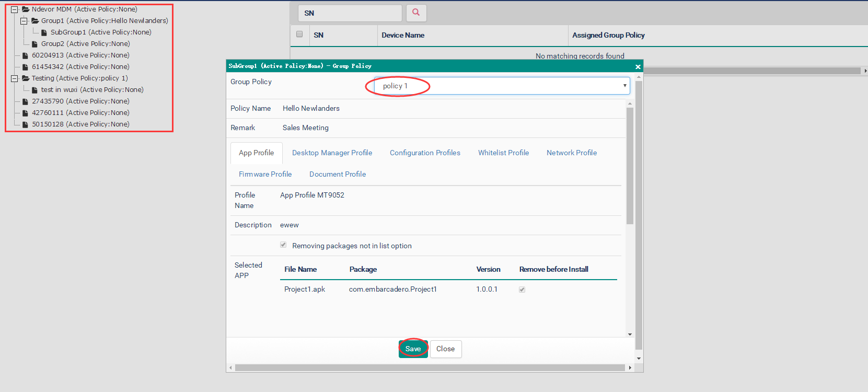The height and width of the screenshot is (392, 868).
Task: Collapse the Ndevor MDM root tree node
Action: [15, 9]
